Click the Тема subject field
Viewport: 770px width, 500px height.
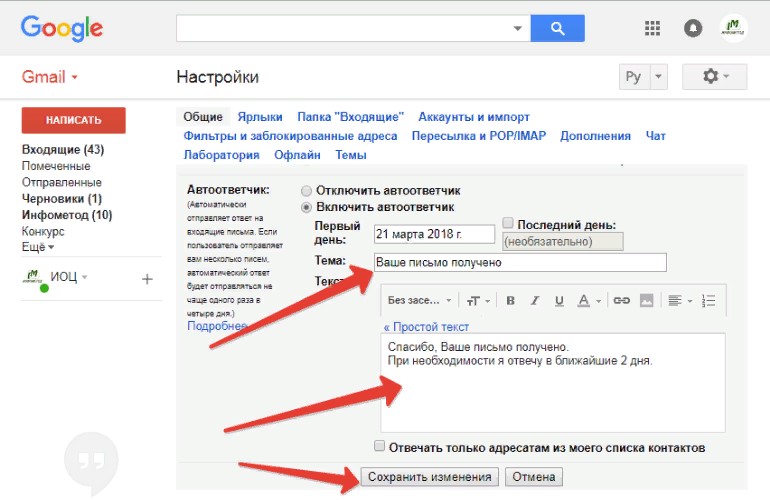coord(520,262)
